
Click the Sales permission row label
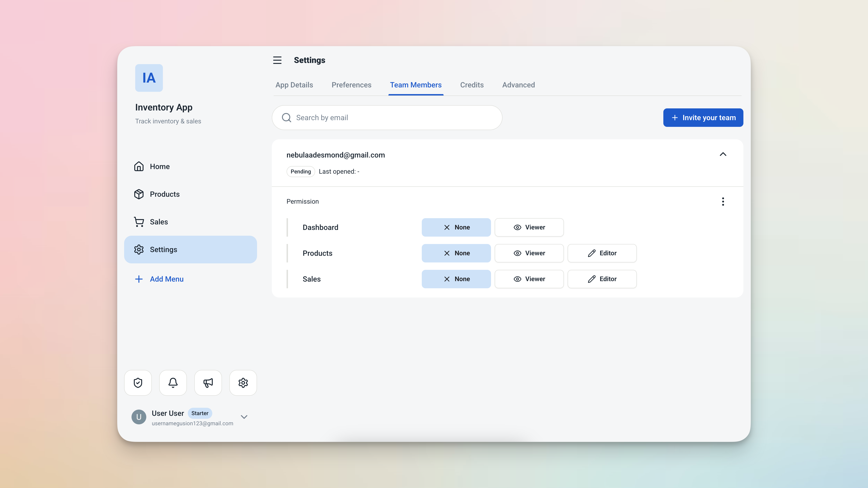312,279
